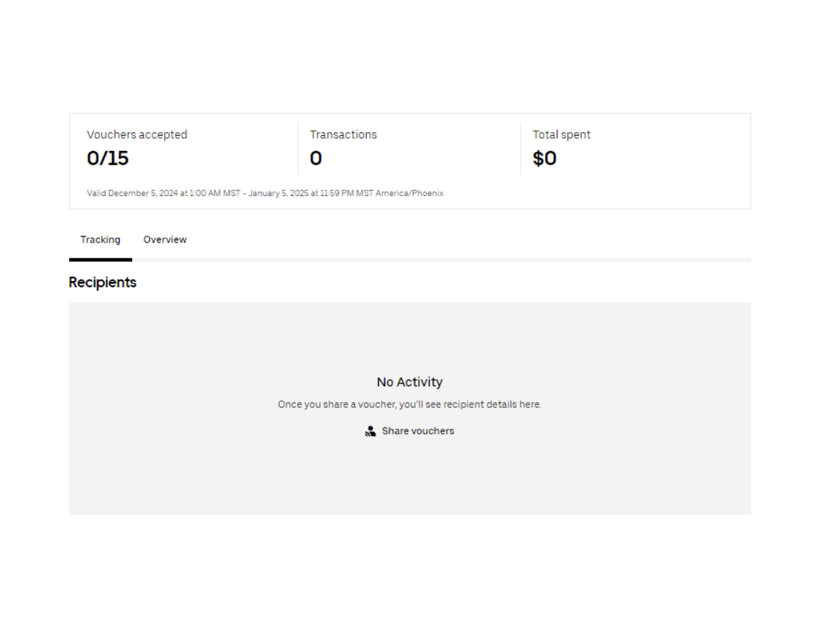
Task: Click the Total spent $0 value
Action: tap(544, 159)
